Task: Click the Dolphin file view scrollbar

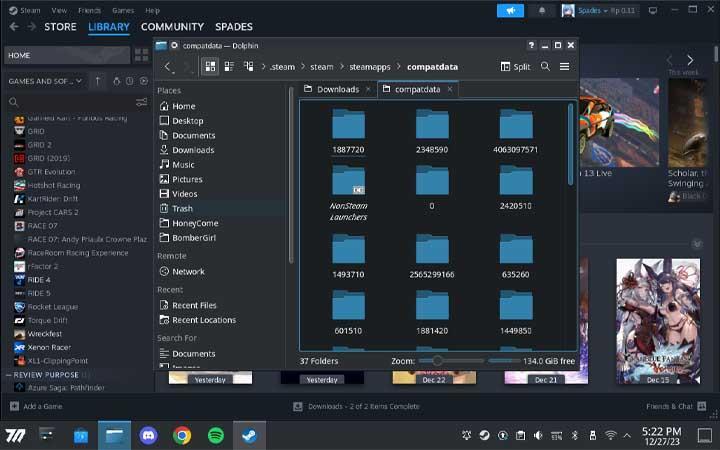Action: click(571, 145)
